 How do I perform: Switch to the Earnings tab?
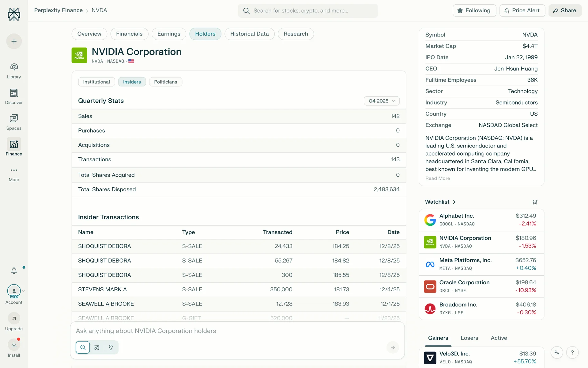click(x=168, y=34)
